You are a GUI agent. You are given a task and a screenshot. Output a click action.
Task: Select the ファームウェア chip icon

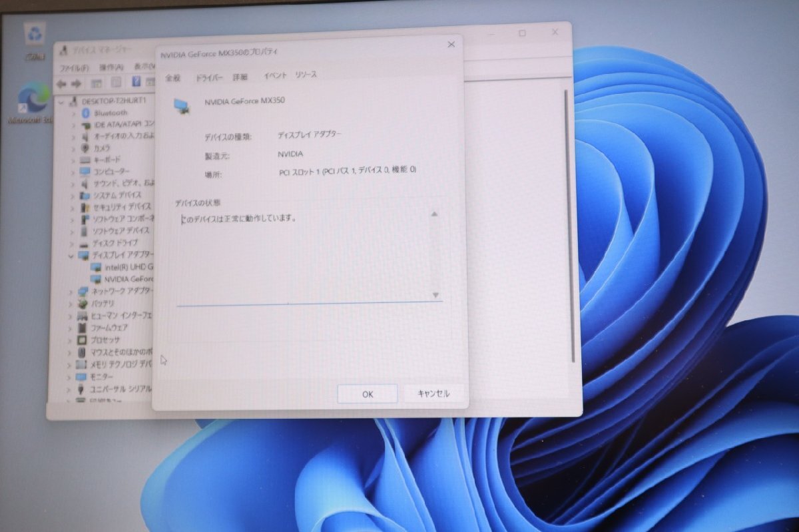pyautogui.click(x=83, y=328)
